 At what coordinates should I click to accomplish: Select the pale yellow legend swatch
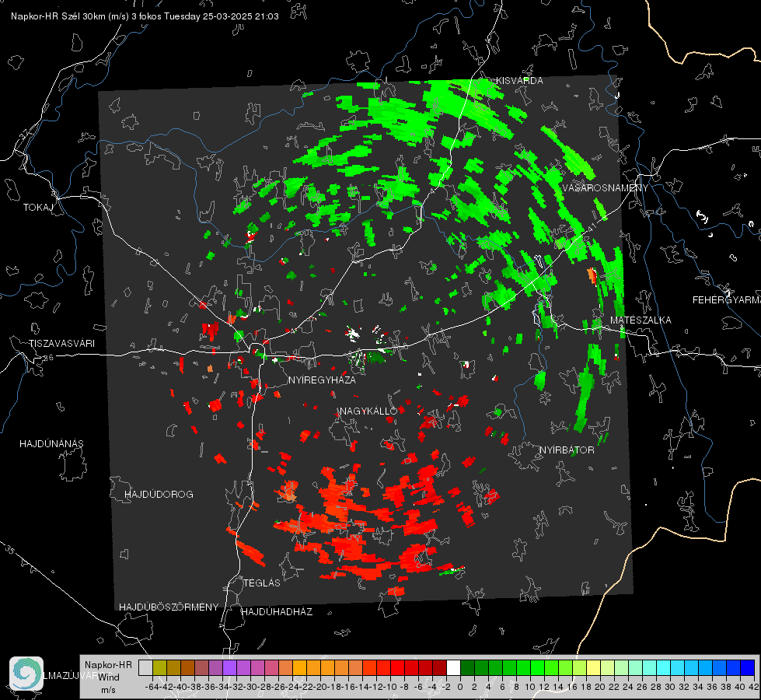[594, 667]
